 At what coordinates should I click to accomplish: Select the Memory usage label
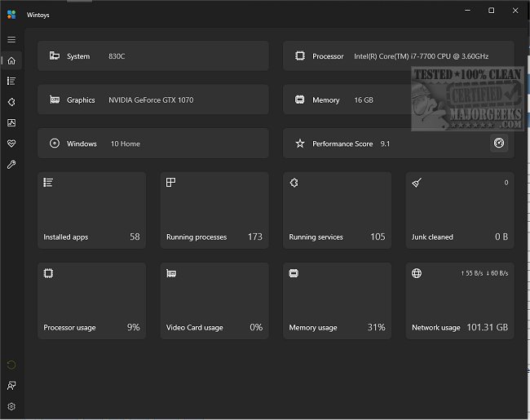click(x=313, y=328)
